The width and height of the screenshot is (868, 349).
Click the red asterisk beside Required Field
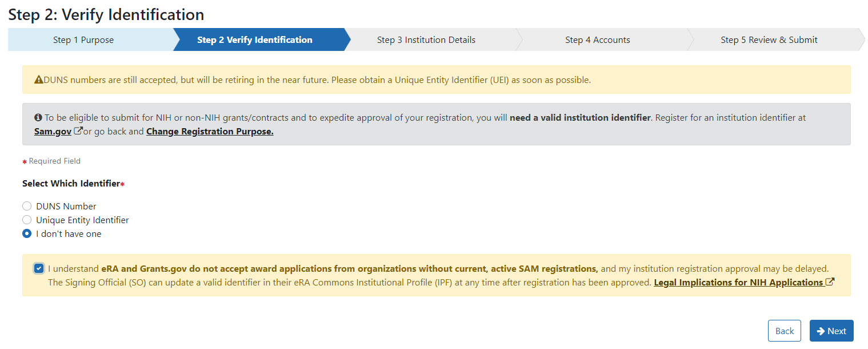[25, 162]
